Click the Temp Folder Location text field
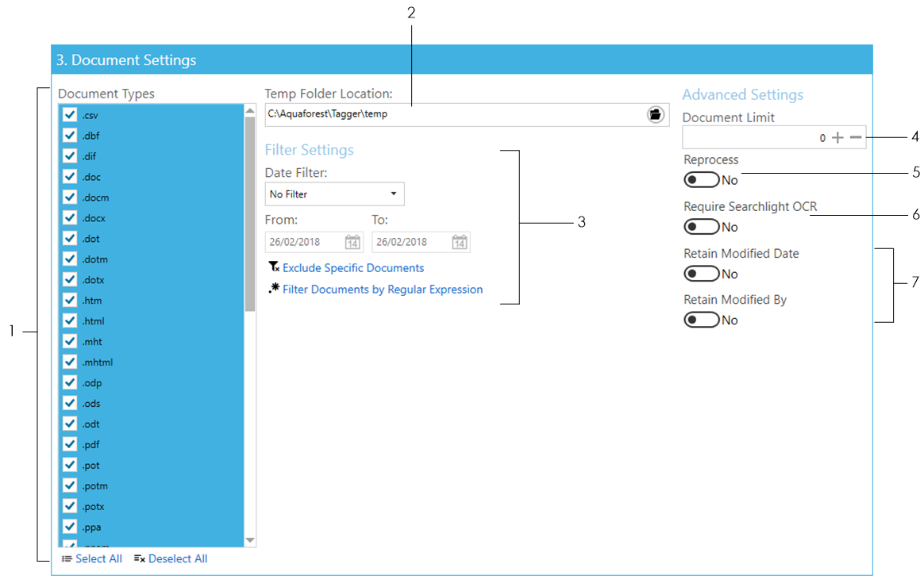924x583 pixels. coord(452,114)
